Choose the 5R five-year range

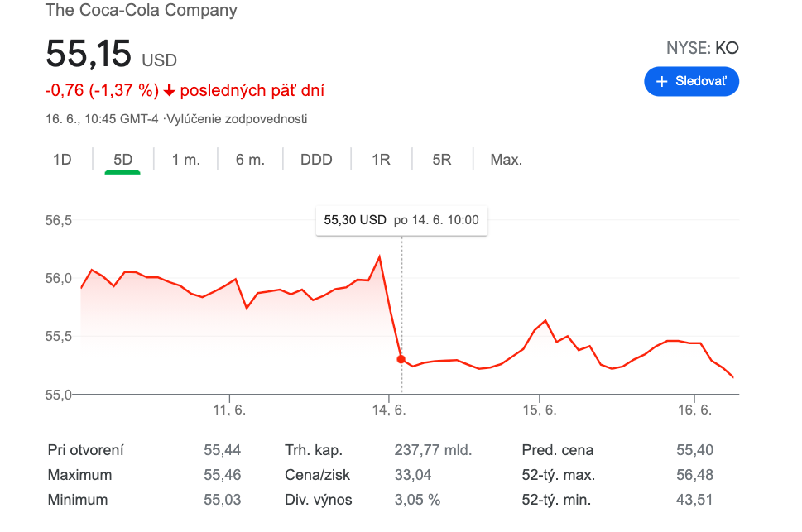(x=442, y=160)
